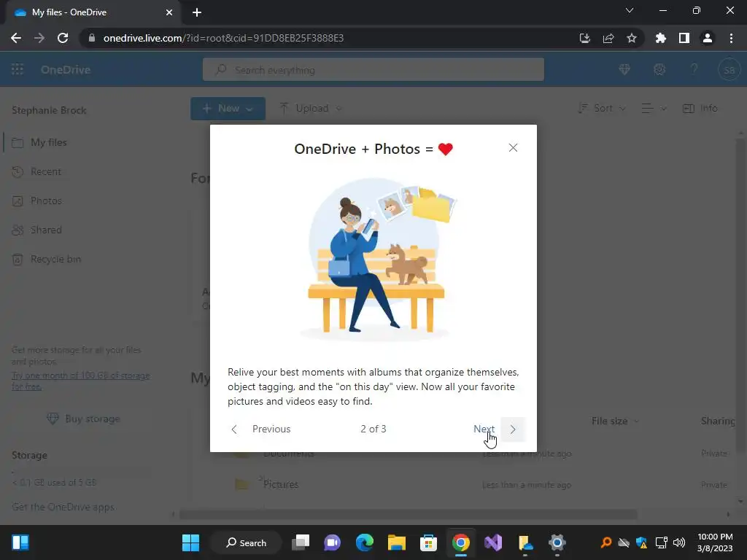Viewport: 747px width, 560px height.
Task: Open the app launcher grid icon
Action: [x=18, y=69]
